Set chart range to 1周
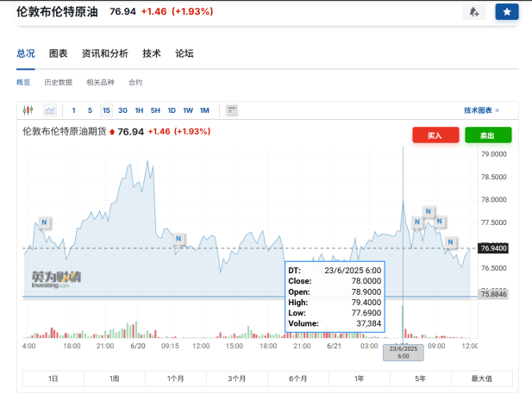Screen dimensions: 532x394 (x=115, y=378)
